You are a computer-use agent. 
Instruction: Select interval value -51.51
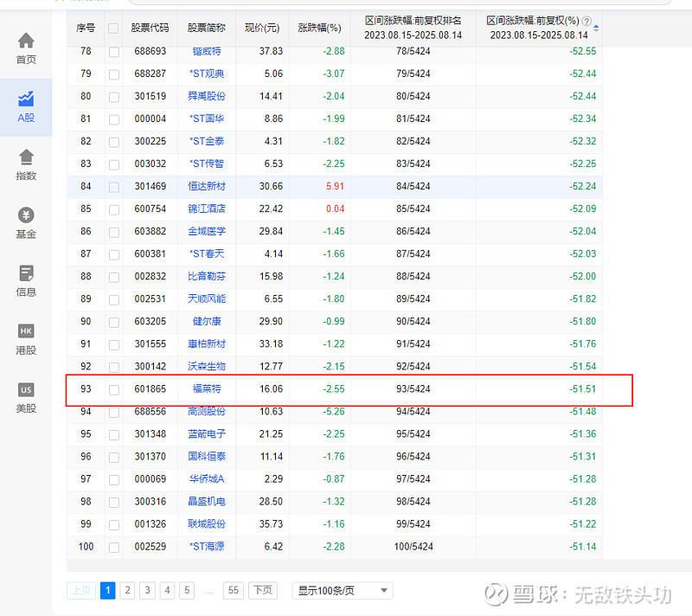pos(582,388)
